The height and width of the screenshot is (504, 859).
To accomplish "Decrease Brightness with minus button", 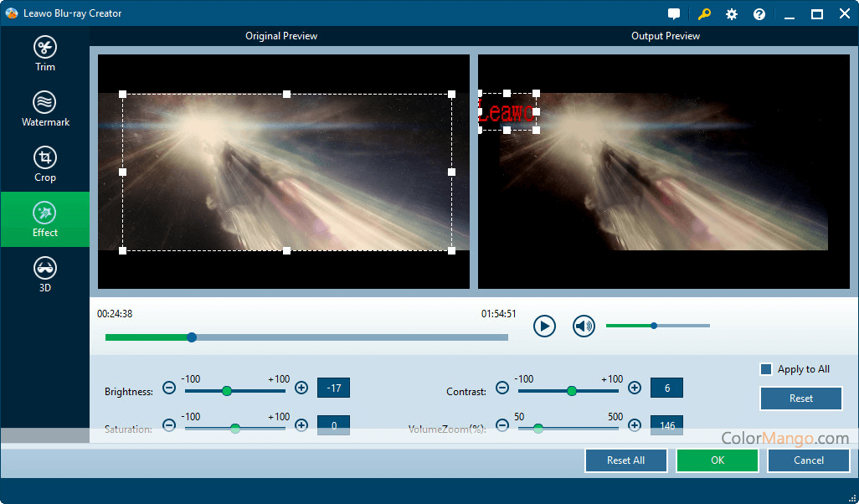I will tap(169, 388).
